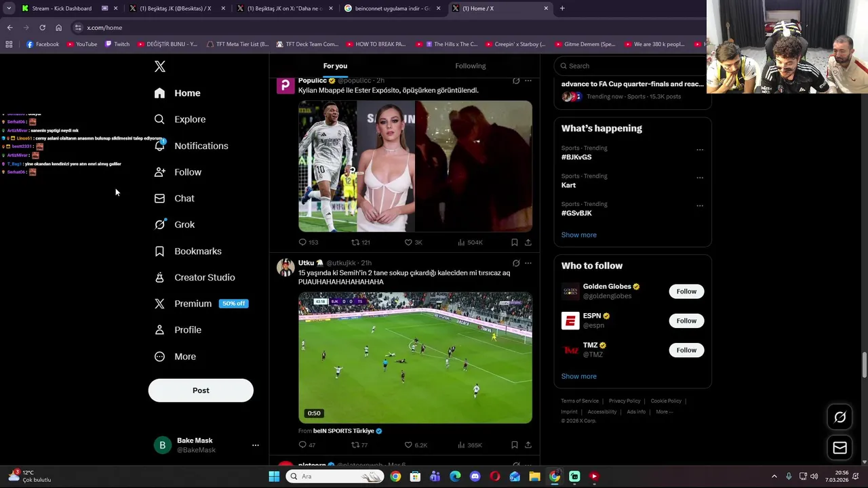Open the Bake Mask account menu dots

(256, 445)
